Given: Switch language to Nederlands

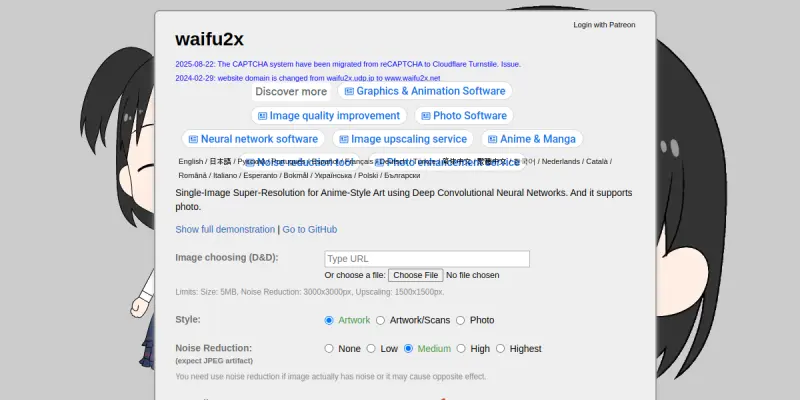Looking at the screenshot, I should tap(561, 162).
